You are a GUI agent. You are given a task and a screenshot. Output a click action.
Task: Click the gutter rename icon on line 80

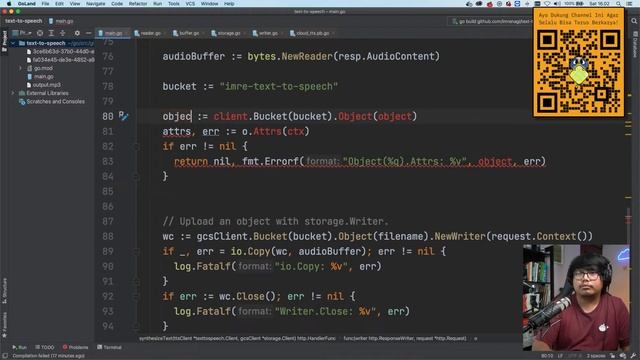tap(123, 116)
